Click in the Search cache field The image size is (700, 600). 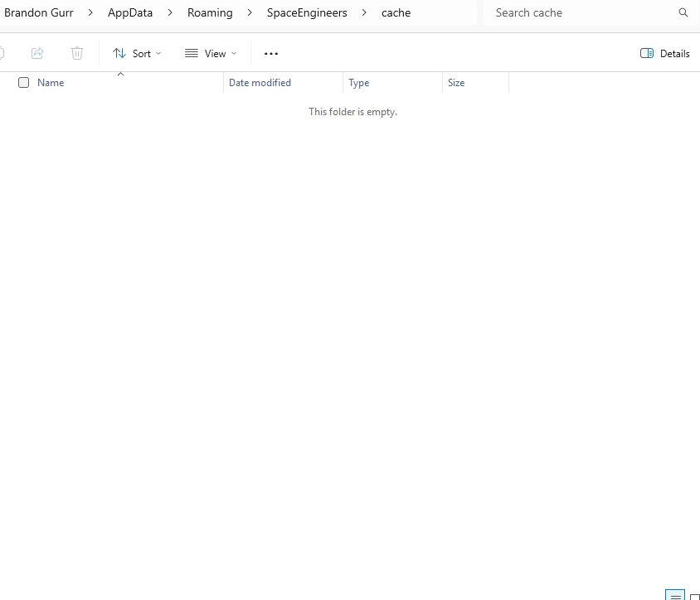point(581,13)
